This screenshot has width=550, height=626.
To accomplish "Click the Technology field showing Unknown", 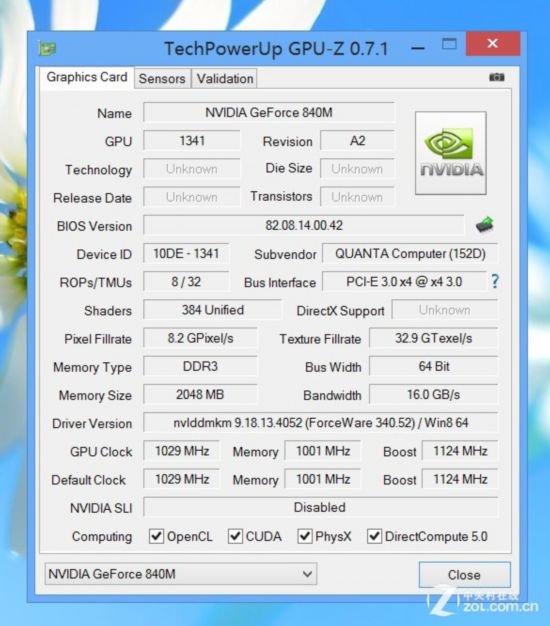I will (192, 169).
